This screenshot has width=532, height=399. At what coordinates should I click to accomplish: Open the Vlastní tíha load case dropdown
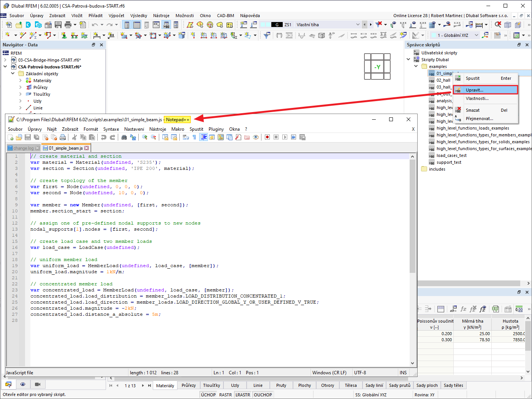click(358, 25)
